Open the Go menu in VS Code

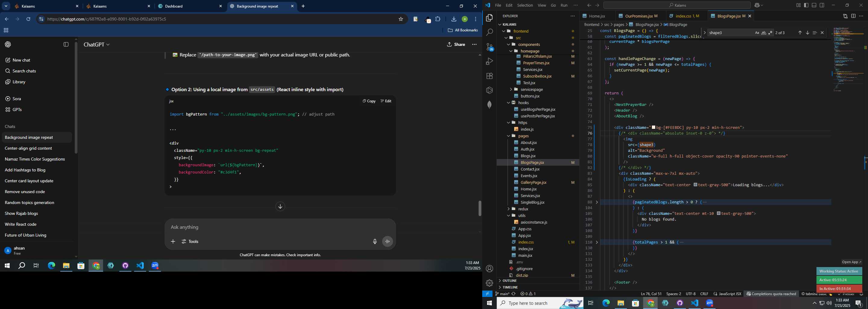[x=553, y=5]
